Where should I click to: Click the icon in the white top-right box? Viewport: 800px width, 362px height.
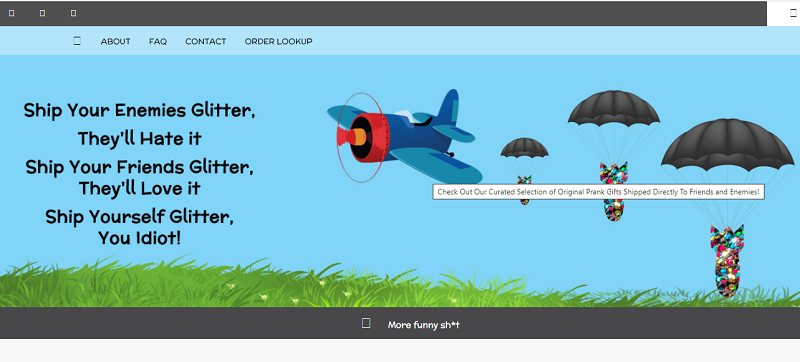pyautogui.click(x=793, y=13)
